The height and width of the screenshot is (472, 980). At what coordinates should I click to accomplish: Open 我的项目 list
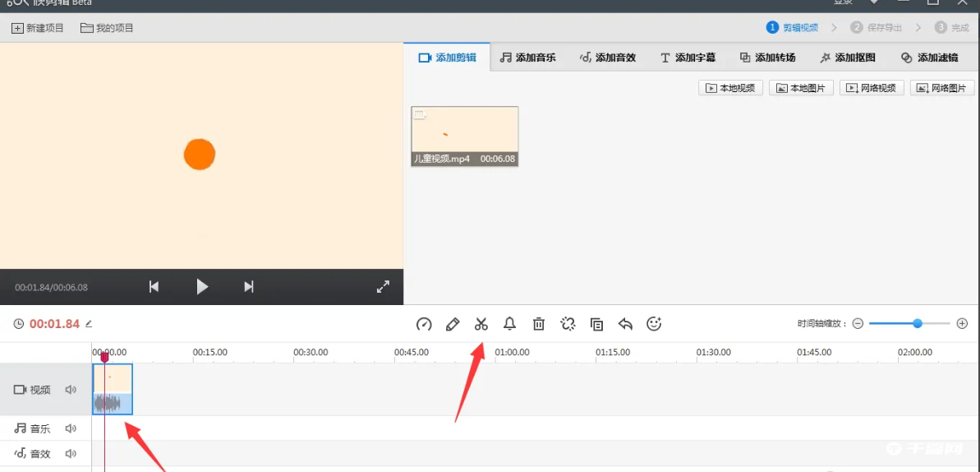pos(107,28)
